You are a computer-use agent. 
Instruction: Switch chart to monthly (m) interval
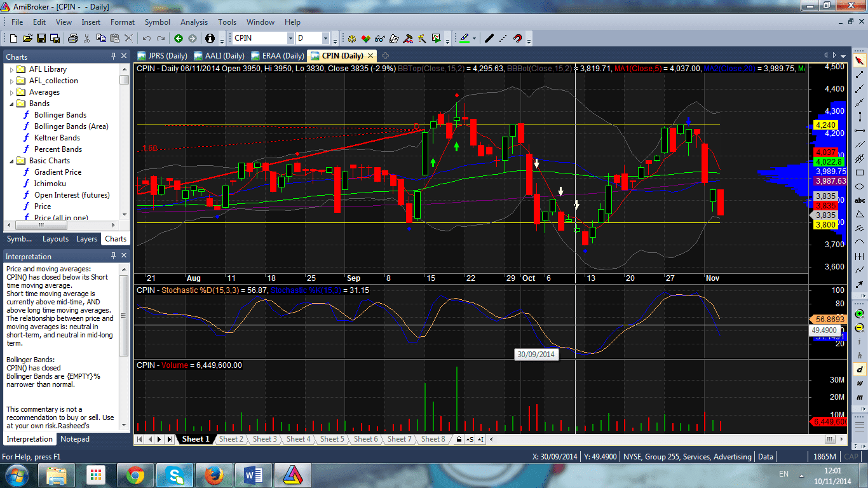[x=860, y=397]
